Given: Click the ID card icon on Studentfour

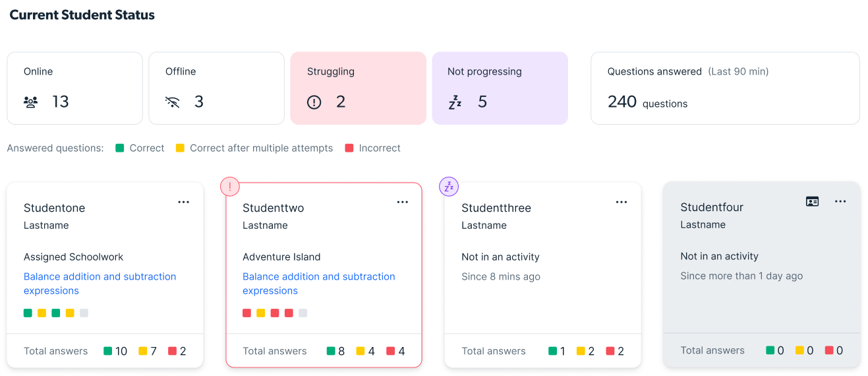Looking at the screenshot, I should coord(813,202).
